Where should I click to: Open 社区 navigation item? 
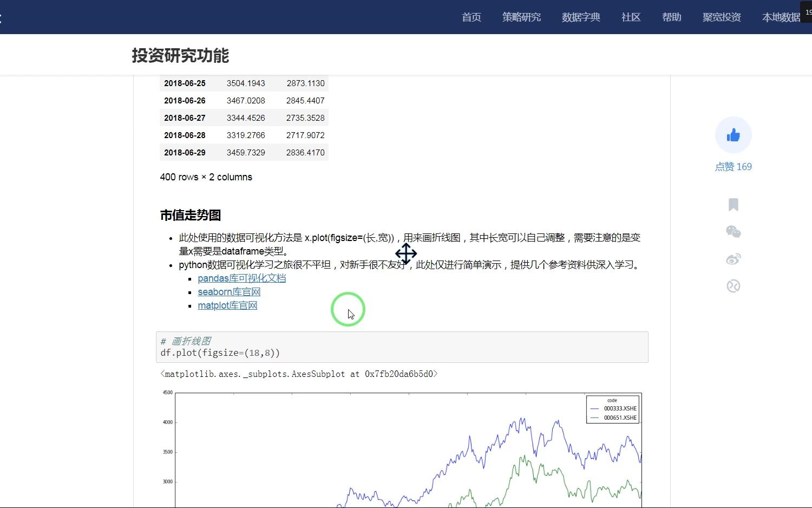[631, 17]
